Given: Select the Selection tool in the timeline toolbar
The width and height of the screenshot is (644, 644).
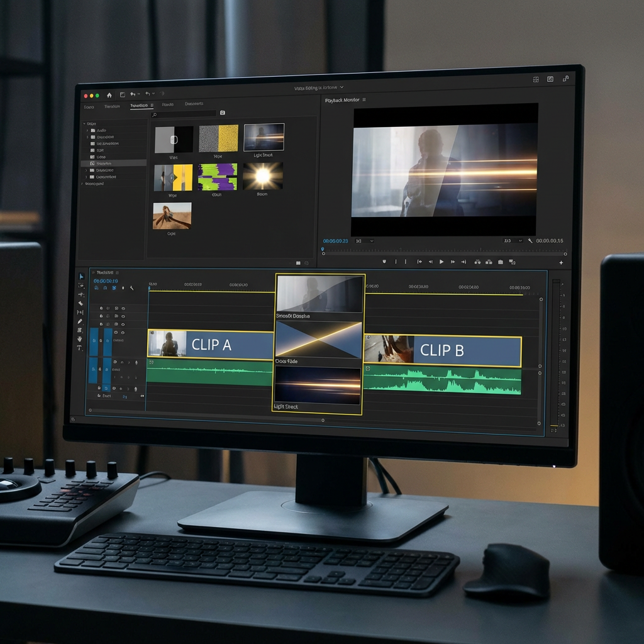Looking at the screenshot, I should tap(80, 276).
